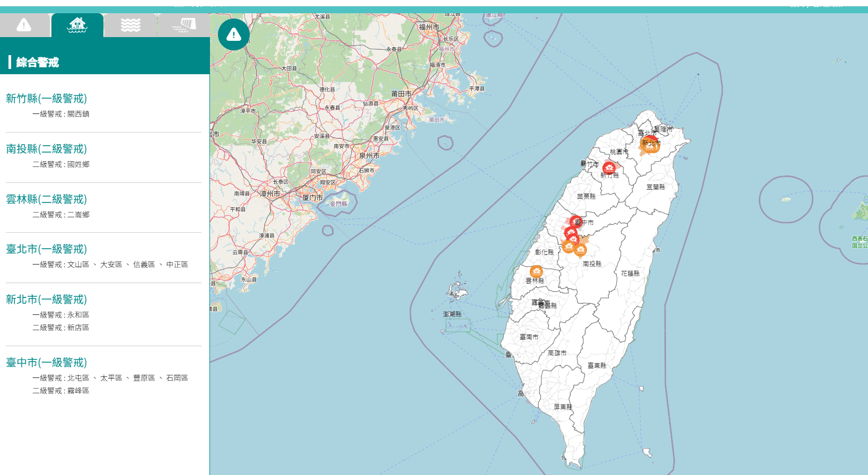Switch to the water waves tab
868x475 pixels.
coord(130,25)
